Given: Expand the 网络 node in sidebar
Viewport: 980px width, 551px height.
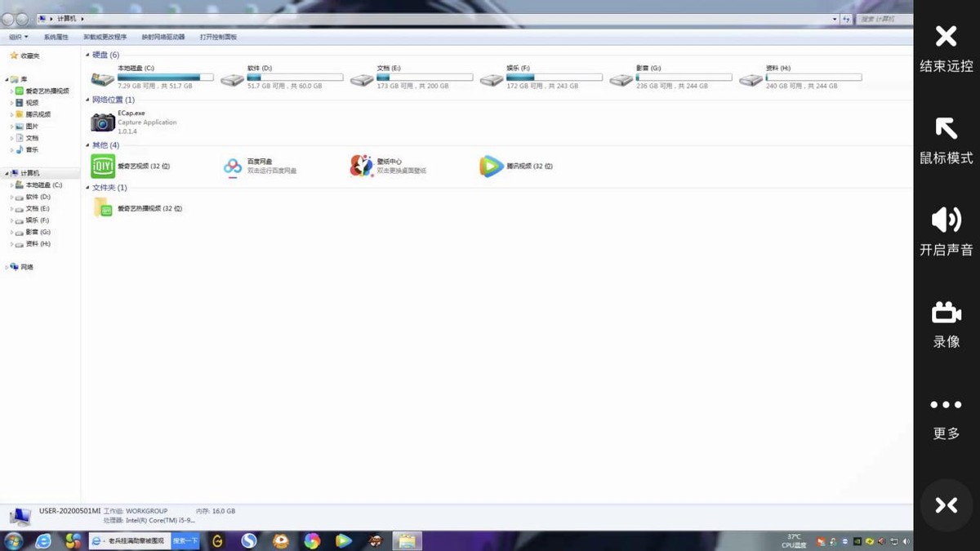Looking at the screenshot, I should tap(7, 268).
